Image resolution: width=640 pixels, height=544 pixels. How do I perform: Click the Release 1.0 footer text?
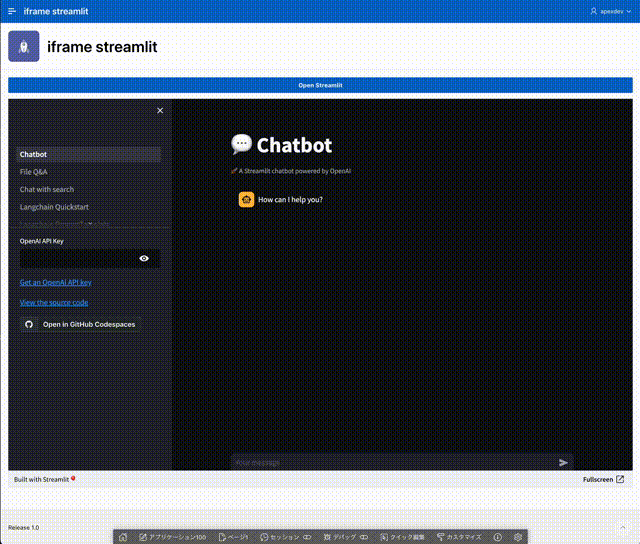point(23,528)
